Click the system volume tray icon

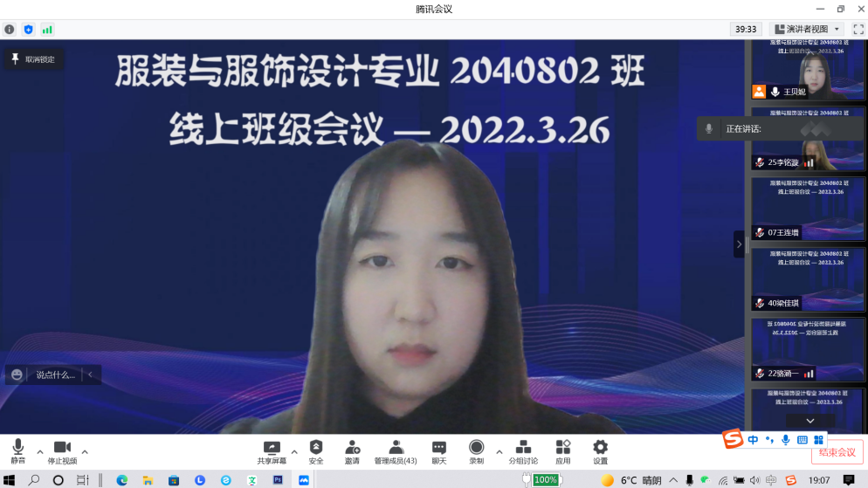pos(755,479)
